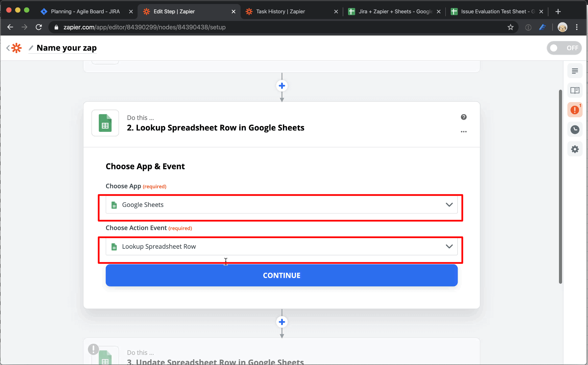The image size is (588, 365).
Task: Click the Google Sheets icon of step 2
Action: [105, 123]
